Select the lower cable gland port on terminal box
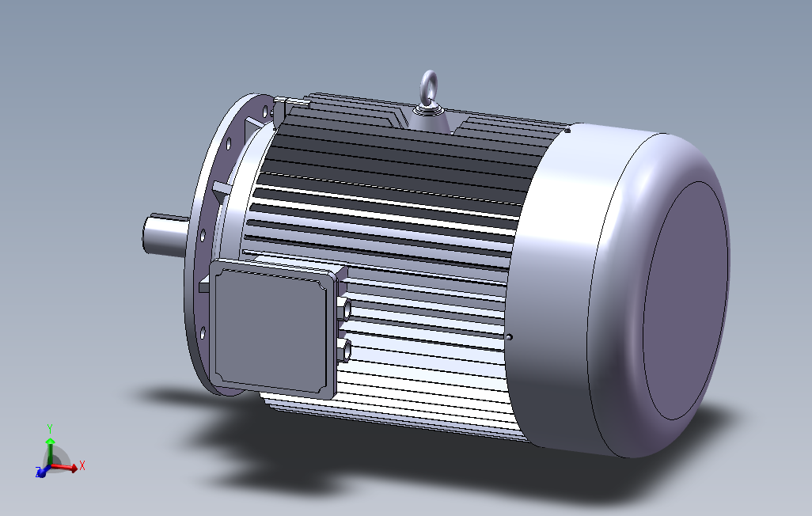This screenshot has width=812, height=516. (x=345, y=351)
